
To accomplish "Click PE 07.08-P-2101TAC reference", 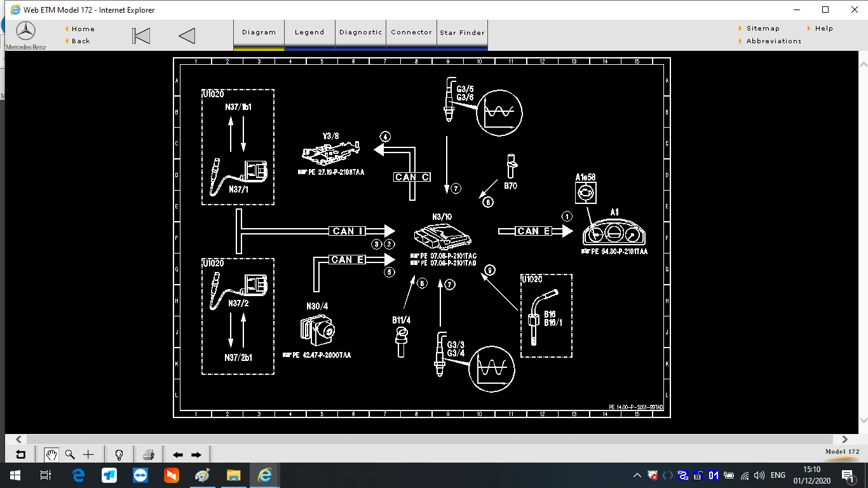I will point(443,256).
